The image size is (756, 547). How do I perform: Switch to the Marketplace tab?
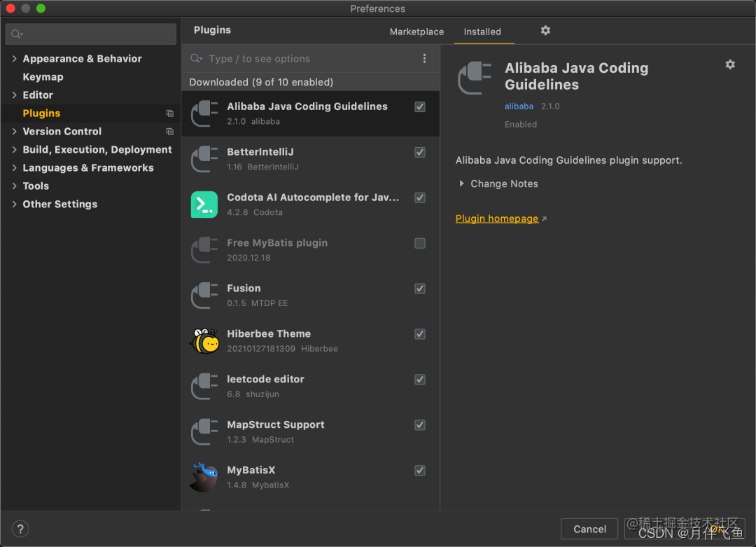point(416,32)
